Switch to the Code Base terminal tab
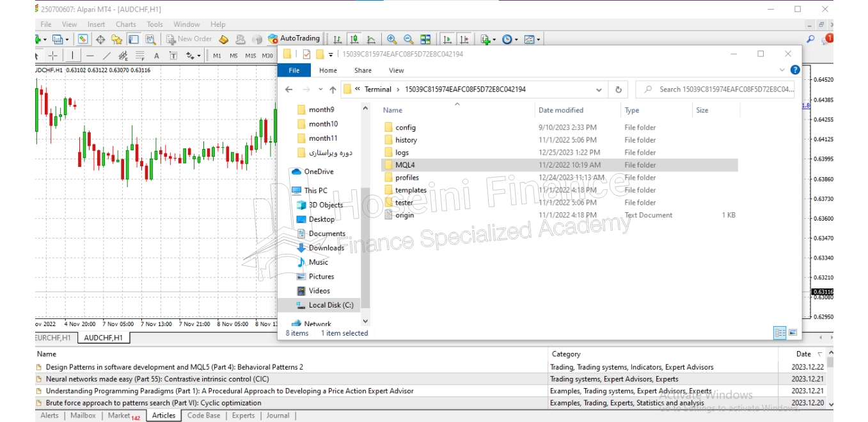 (x=203, y=416)
